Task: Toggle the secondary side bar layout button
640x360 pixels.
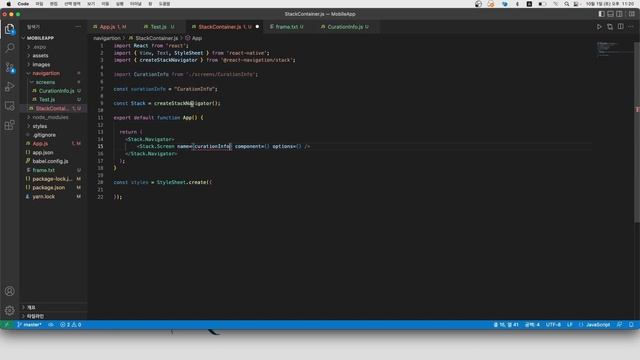Action: 620,14
